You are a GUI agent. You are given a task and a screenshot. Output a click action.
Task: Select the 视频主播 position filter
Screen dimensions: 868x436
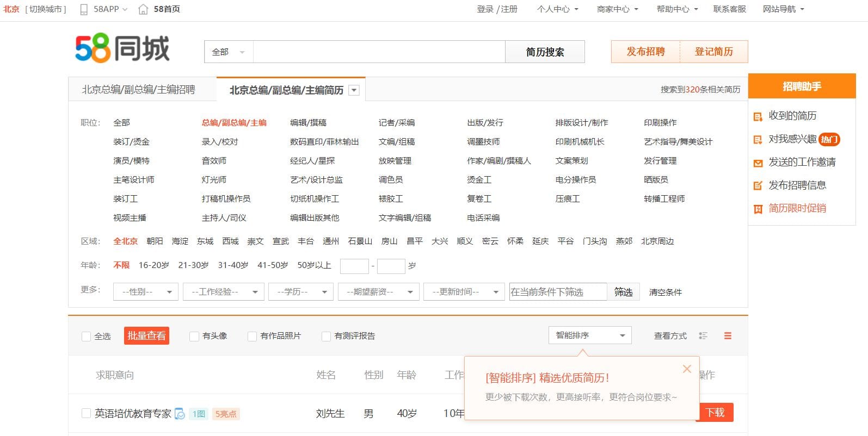pos(130,218)
